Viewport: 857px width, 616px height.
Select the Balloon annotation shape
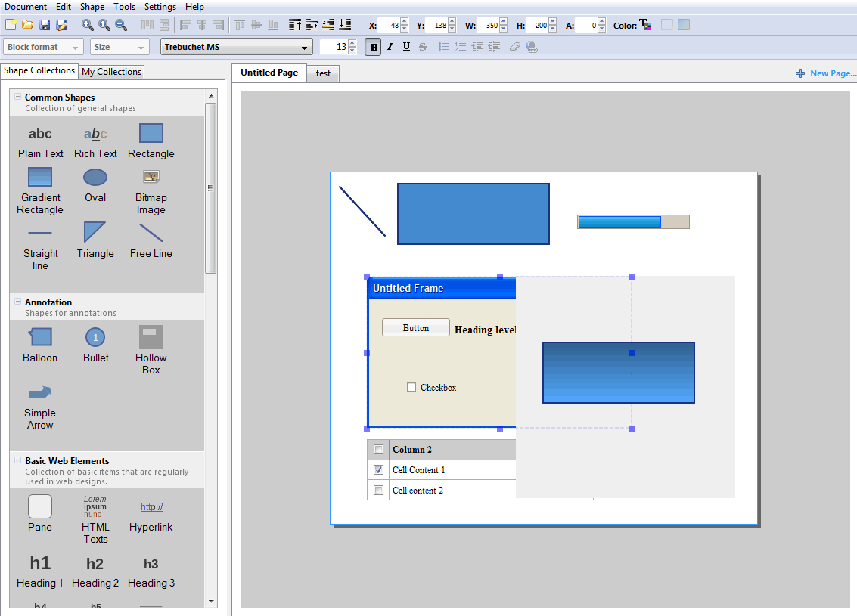(40, 345)
